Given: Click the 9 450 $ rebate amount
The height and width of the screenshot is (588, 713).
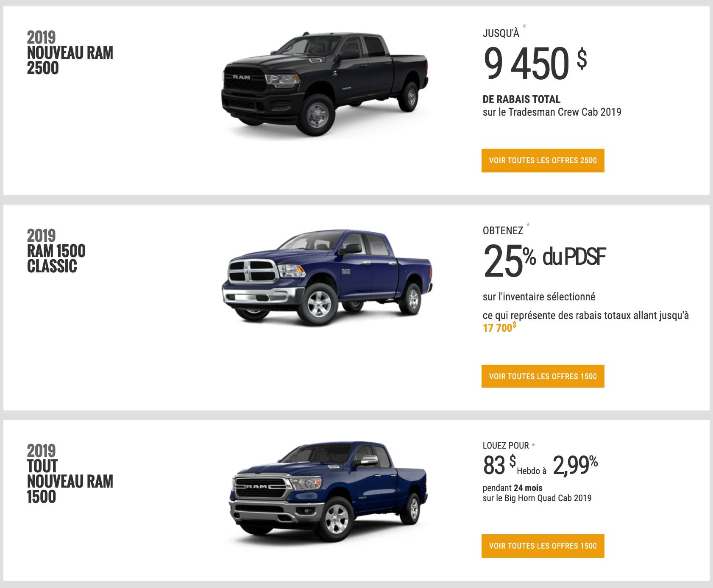Looking at the screenshot, I should coord(535,64).
